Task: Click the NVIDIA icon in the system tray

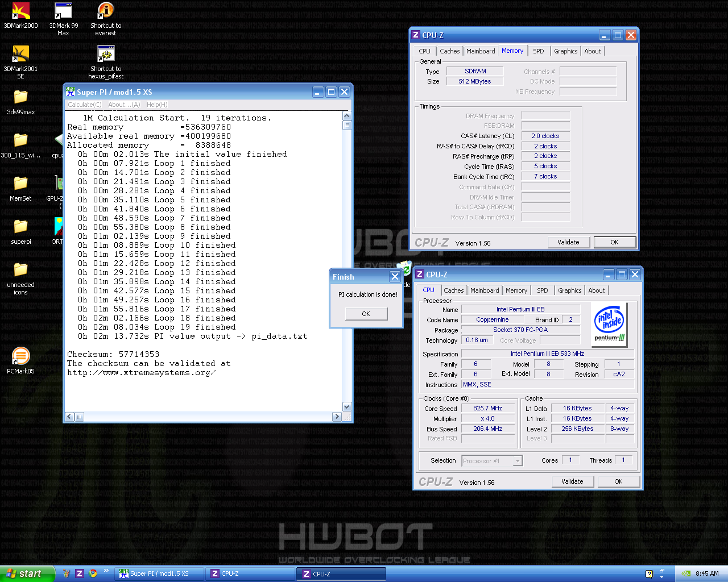Action: [x=686, y=573]
